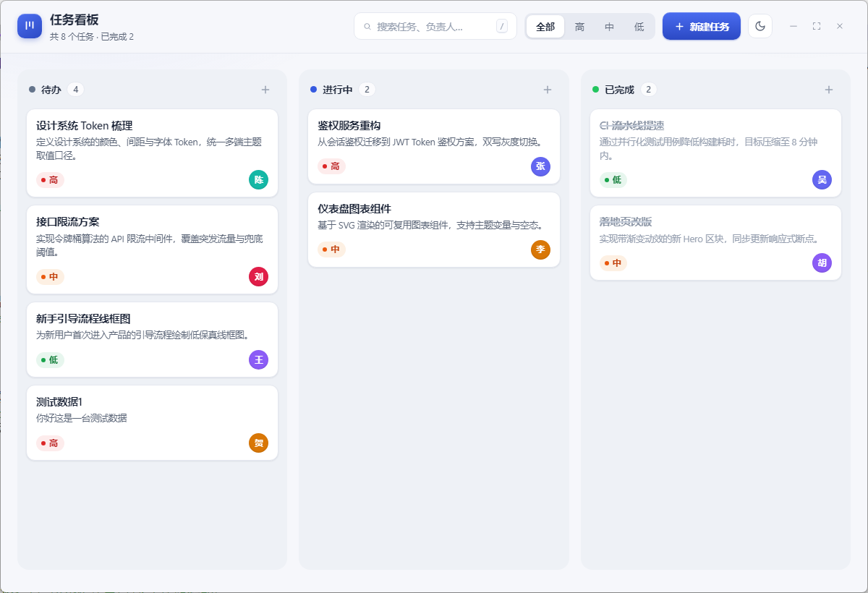This screenshot has width=868, height=593.
Task: Click 高 tag on 设计系统 Token 梳理
Action: point(50,180)
